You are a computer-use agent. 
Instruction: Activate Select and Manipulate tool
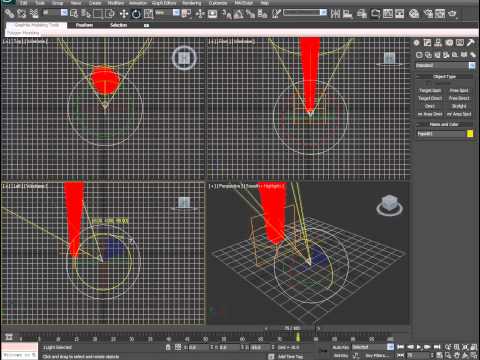click(x=200, y=14)
